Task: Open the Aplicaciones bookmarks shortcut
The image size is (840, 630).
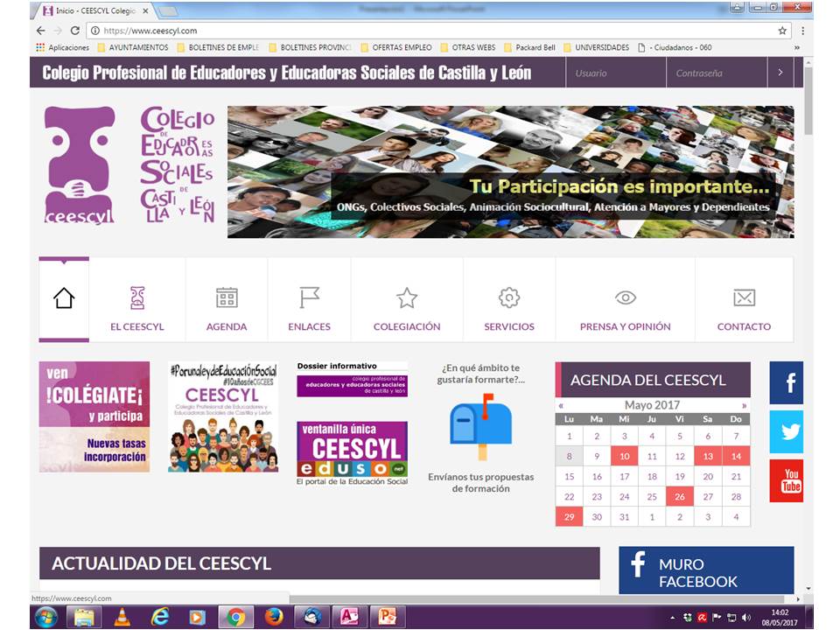Action: pyautogui.click(x=63, y=47)
